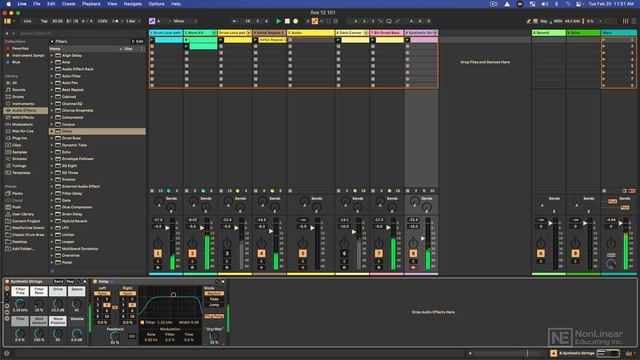Open the Minor scale dropdown
This screenshot has width=640, height=360.
tap(184, 21)
